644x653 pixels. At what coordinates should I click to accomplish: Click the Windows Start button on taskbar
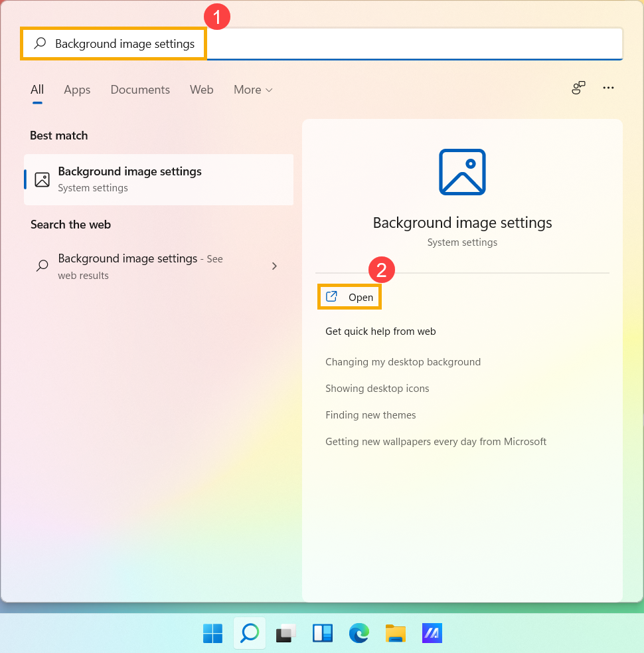pos(212,634)
